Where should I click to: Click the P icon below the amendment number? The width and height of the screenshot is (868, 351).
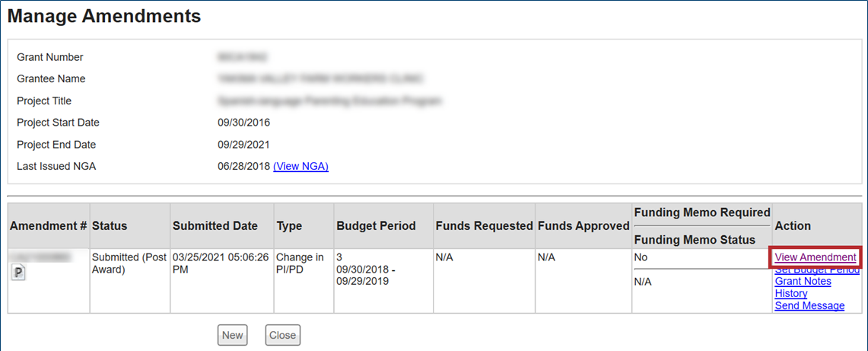[x=19, y=274]
